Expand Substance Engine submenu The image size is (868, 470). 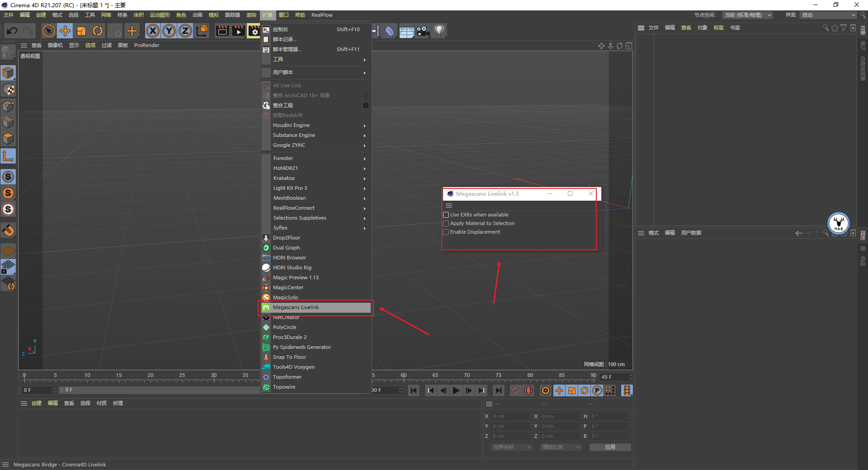tap(316, 135)
